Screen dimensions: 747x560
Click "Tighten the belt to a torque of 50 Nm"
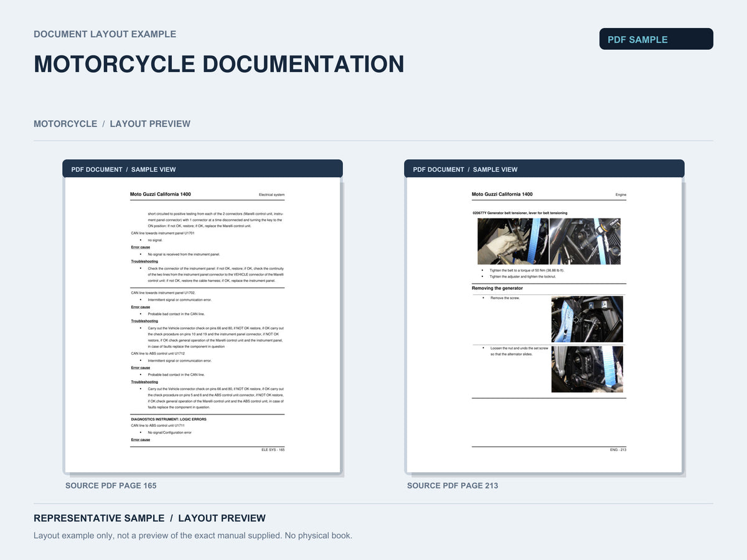pyautogui.click(x=527, y=270)
